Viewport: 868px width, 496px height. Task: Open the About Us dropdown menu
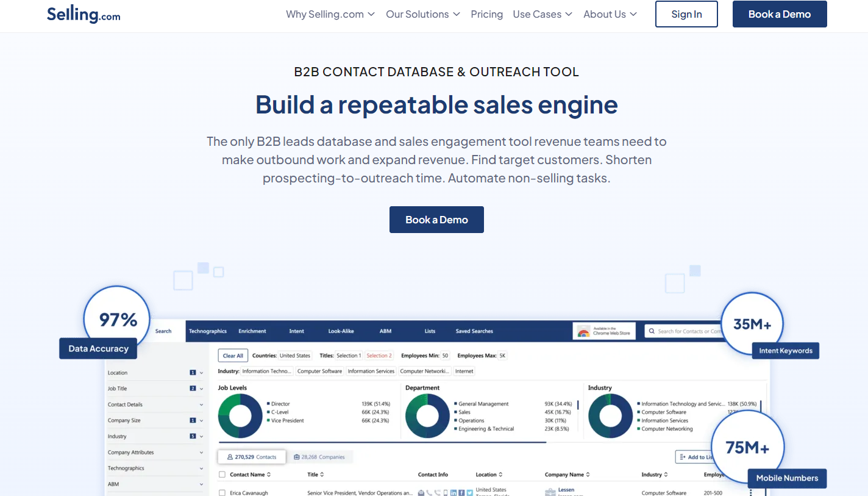(x=610, y=14)
